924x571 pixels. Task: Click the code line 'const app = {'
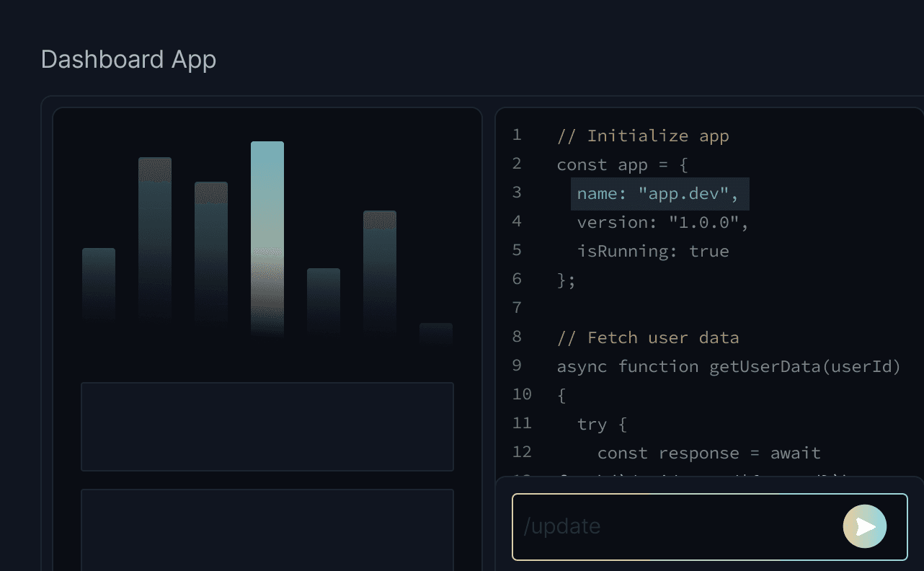pos(623,164)
